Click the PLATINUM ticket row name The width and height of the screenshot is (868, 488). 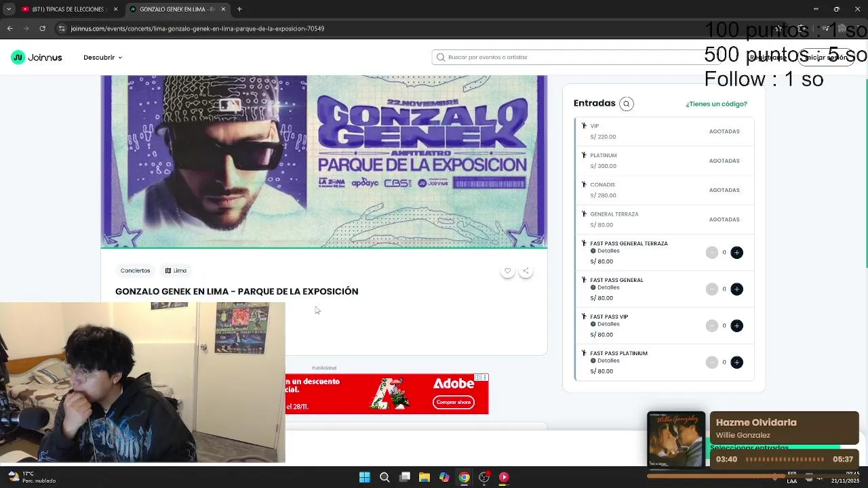[x=603, y=155]
